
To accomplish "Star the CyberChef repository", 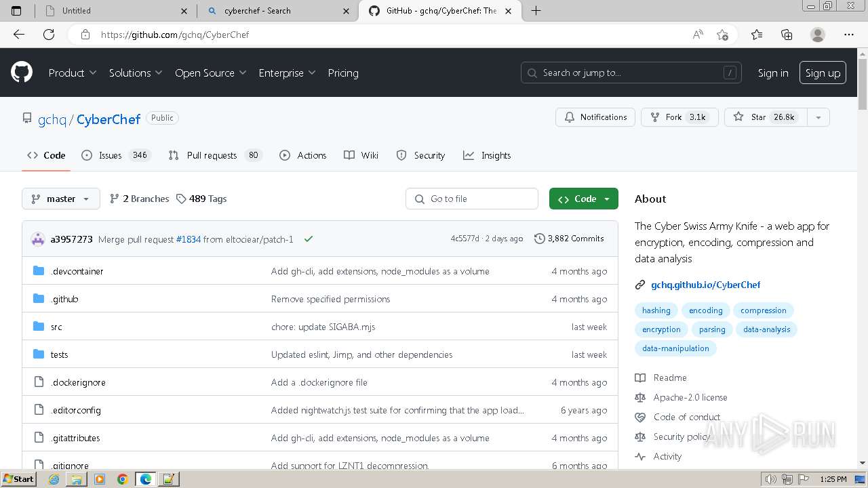I will point(766,117).
